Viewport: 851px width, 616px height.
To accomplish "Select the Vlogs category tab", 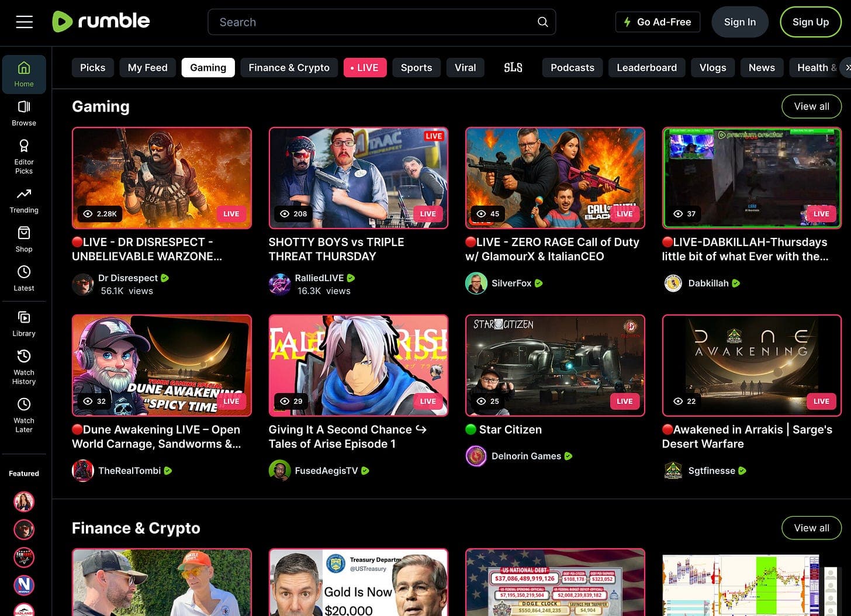I will pos(713,68).
